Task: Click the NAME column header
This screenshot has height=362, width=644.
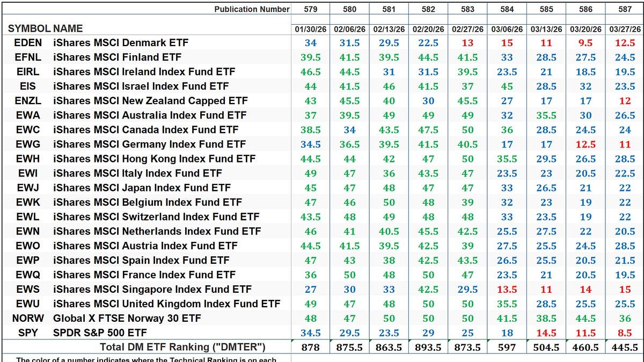Action: 68,28
